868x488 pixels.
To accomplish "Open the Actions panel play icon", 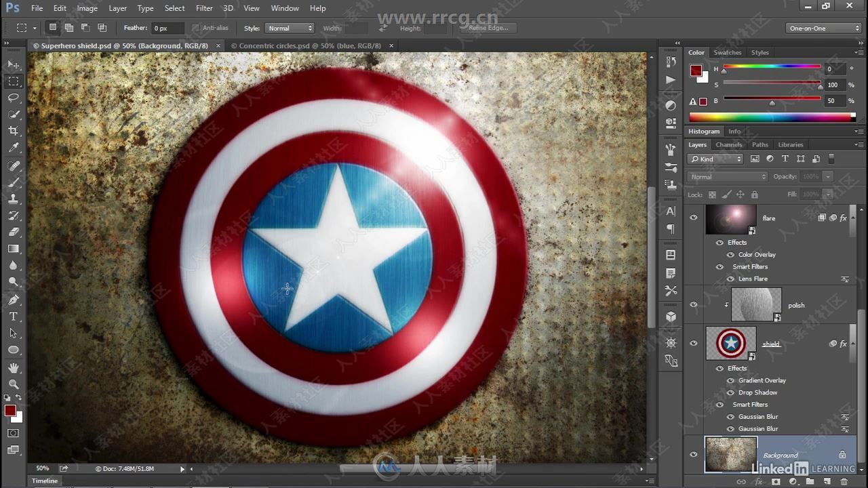I will click(x=671, y=80).
